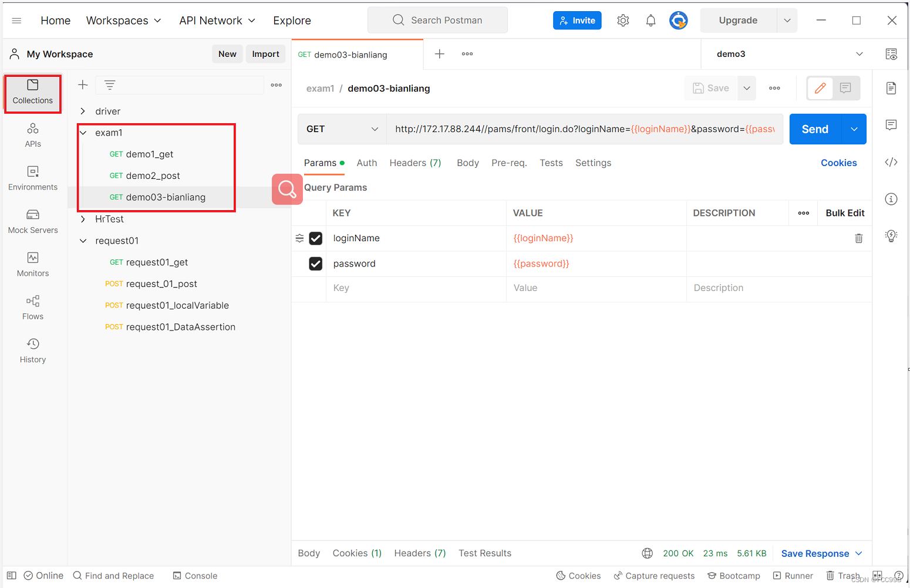Open the Monitors sidebar panel

(x=33, y=265)
